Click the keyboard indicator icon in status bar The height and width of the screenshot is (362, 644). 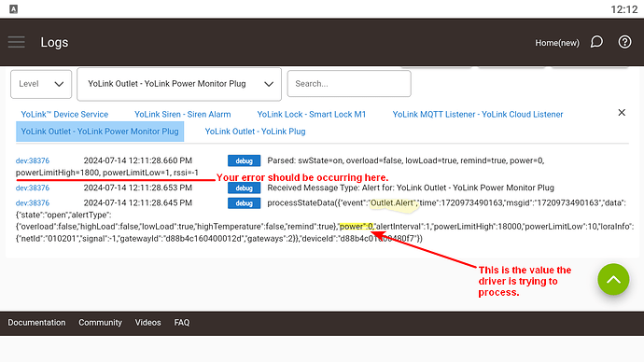point(14,9)
